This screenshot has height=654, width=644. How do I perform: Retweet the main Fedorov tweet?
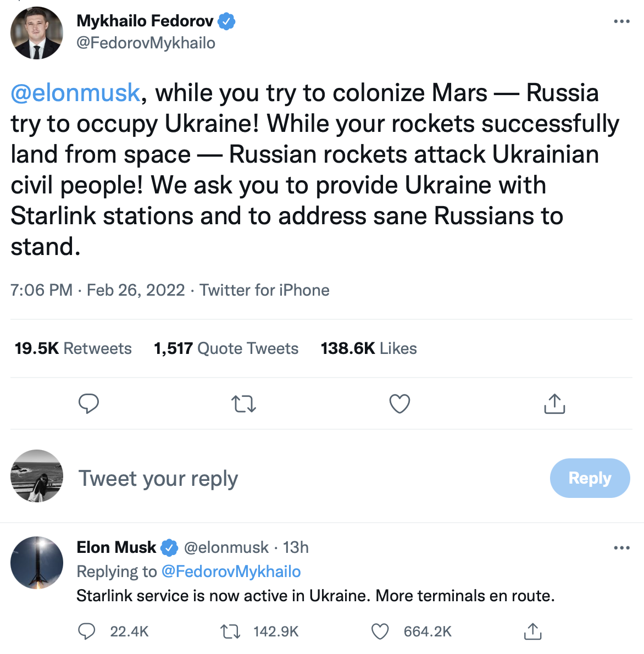tap(243, 404)
